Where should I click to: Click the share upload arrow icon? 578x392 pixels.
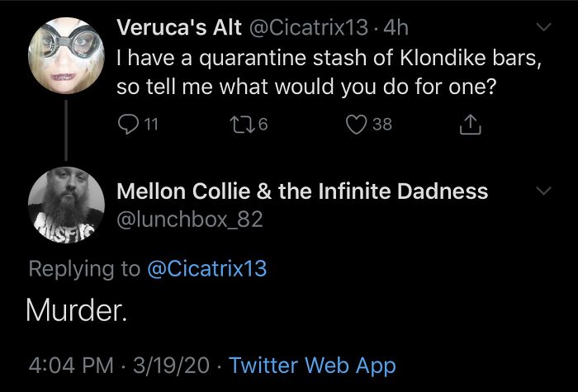pyautogui.click(x=467, y=124)
